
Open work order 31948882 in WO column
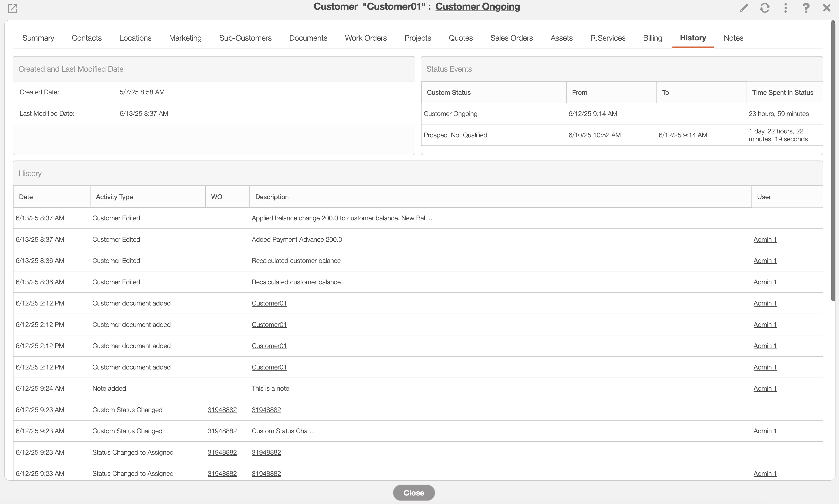[x=222, y=410]
